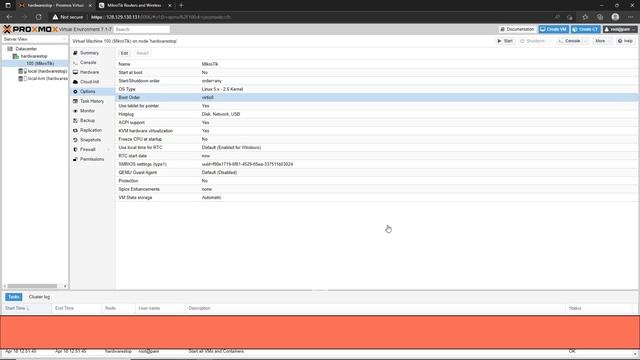
Task: Click the browser back arrow
Action: point(9,17)
